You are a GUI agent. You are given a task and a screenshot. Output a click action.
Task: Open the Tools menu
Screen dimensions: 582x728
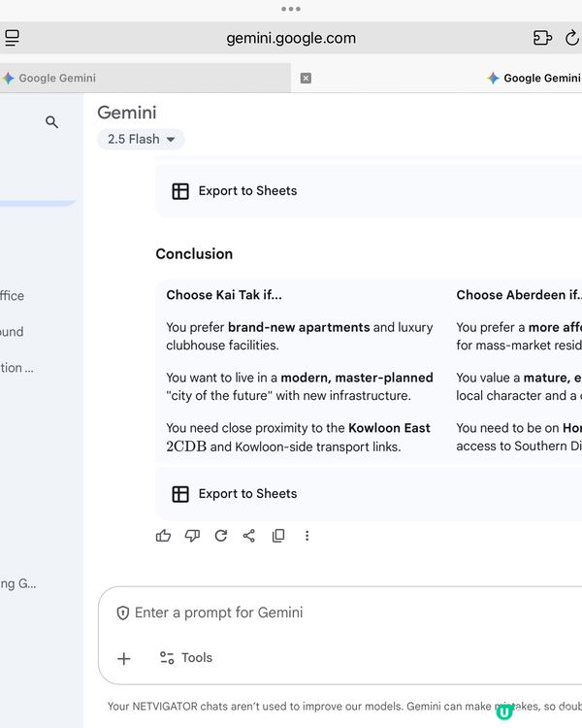(x=186, y=657)
